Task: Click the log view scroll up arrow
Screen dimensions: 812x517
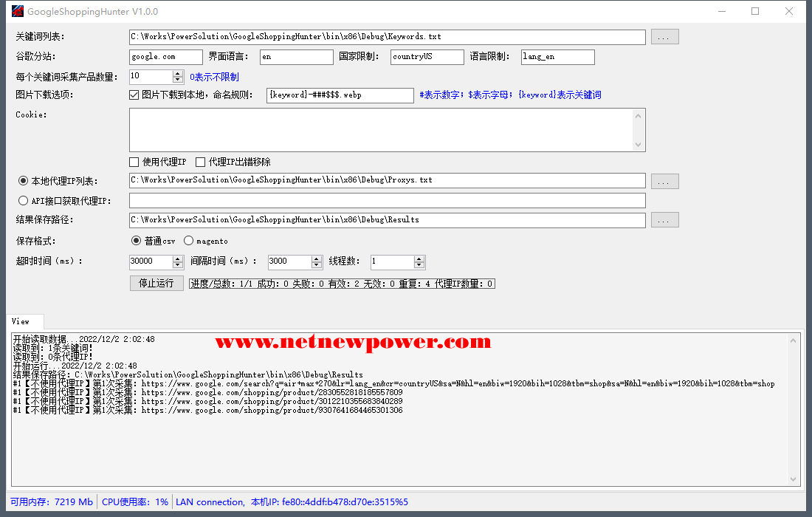Action: tap(794, 340)
